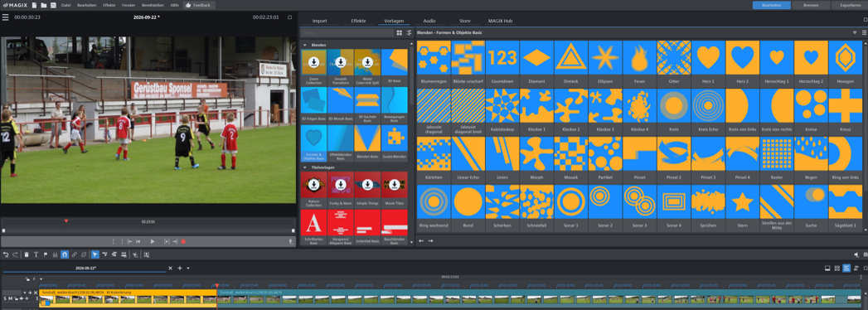
Task: Select the 3D Basic transitions folder
Action: coord(395,65)
